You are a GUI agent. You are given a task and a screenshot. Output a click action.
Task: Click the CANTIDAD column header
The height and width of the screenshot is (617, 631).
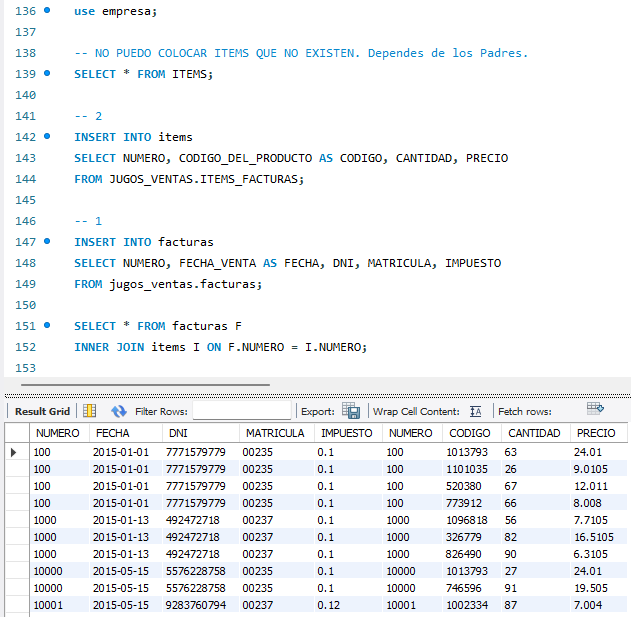click(x=534, y=433)
